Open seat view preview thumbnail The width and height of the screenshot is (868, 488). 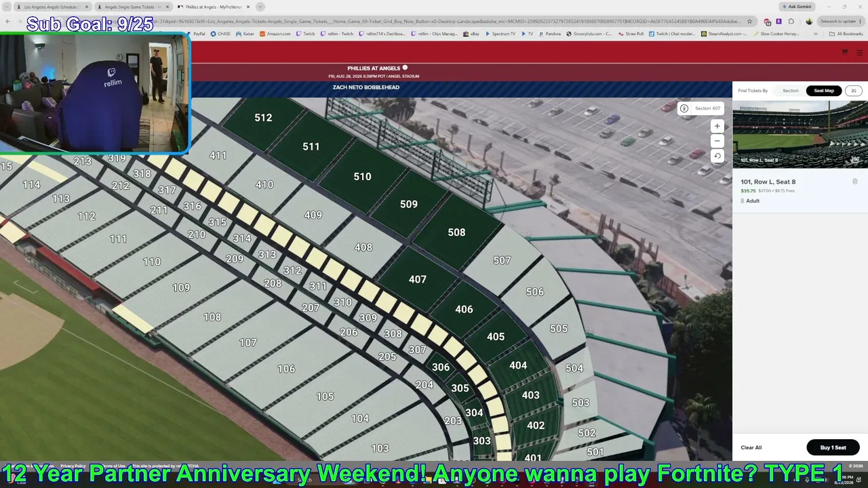tap(800, 134)
